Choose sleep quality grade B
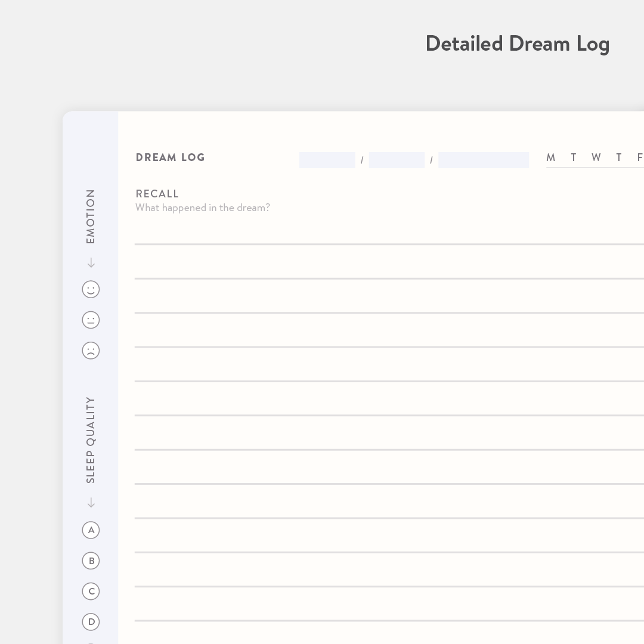The height and width of the screenshot is (644, 644). click(91, 561)
